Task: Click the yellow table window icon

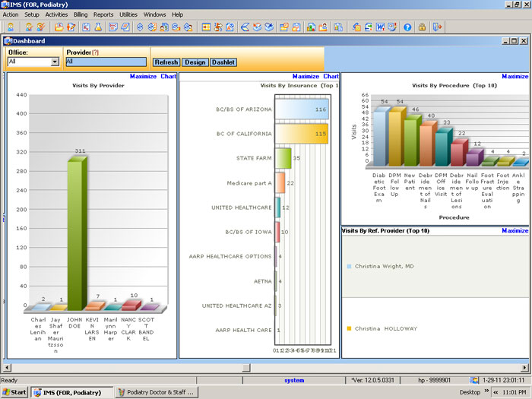Action: [x=284, y=27]
